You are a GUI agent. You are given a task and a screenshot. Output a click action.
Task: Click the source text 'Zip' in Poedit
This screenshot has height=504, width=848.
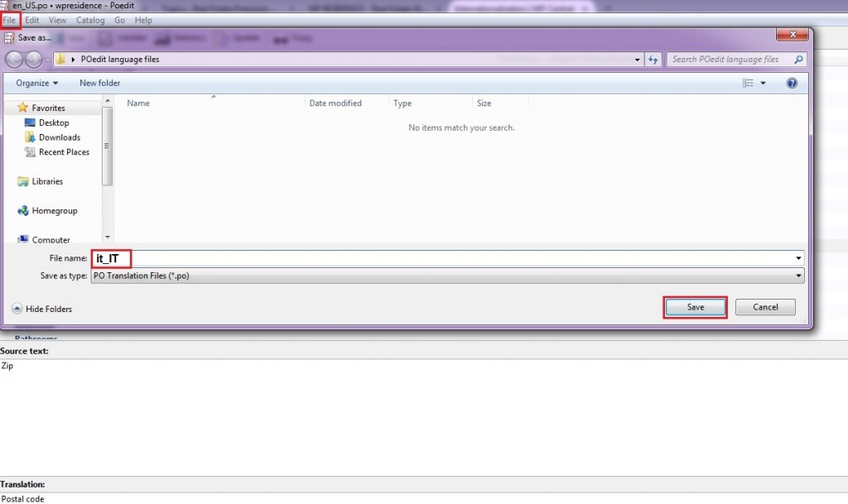click(x=7, y=366)
